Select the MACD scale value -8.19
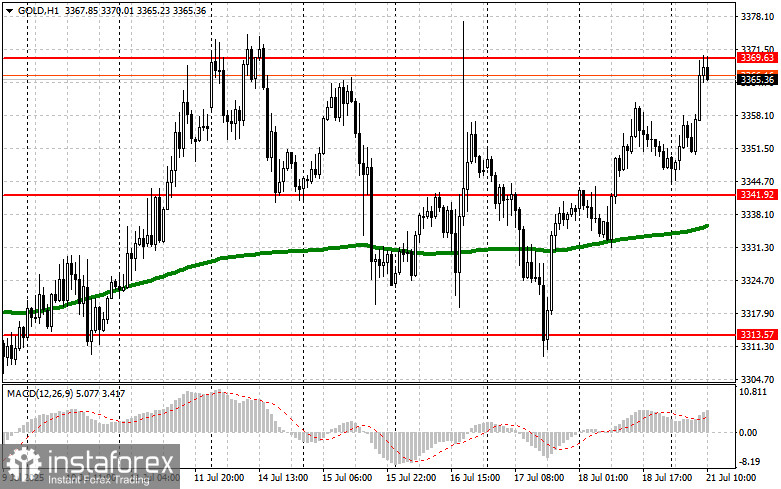The image size is (781, 489). [x=750, y=462]
